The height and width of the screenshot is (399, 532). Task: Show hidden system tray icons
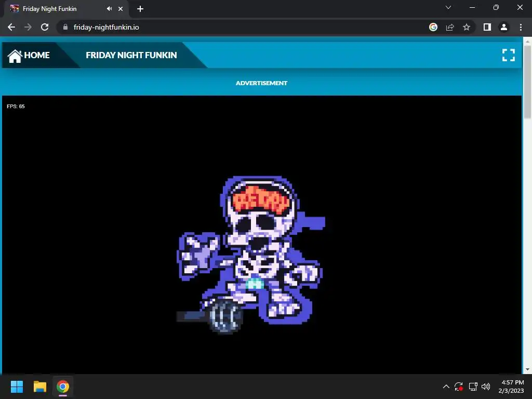click(446, 387)
